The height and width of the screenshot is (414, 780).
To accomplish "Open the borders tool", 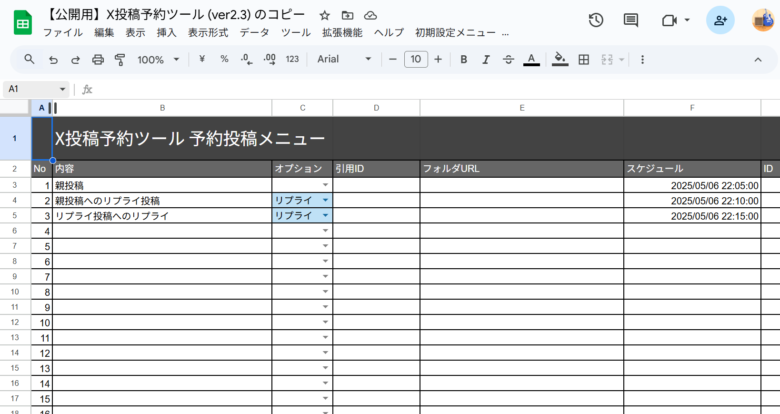I will coord(584,60).
